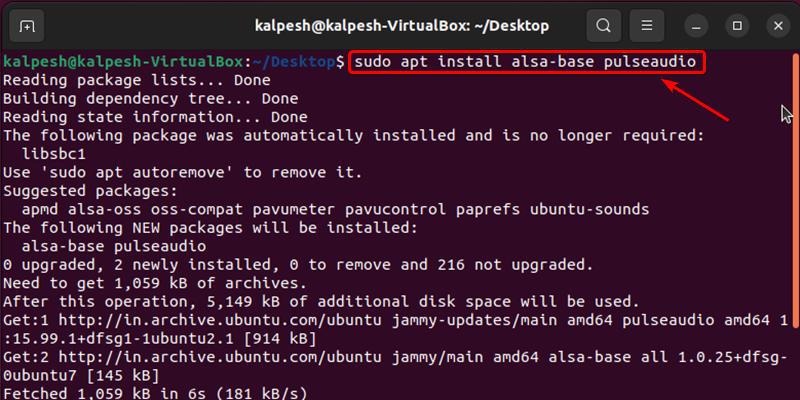800x400 pixels.
Task: Click the search icon in the header bar
Action: (x=602, y=24)
